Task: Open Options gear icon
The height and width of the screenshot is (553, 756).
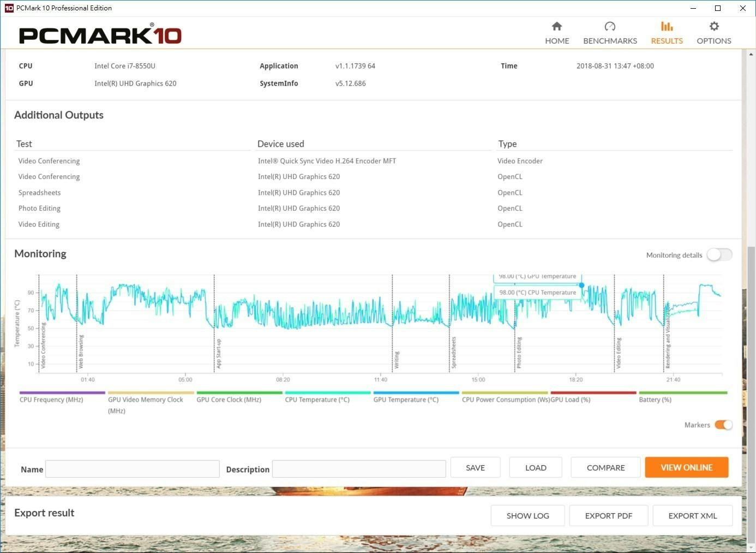Action: coord(713,27)
